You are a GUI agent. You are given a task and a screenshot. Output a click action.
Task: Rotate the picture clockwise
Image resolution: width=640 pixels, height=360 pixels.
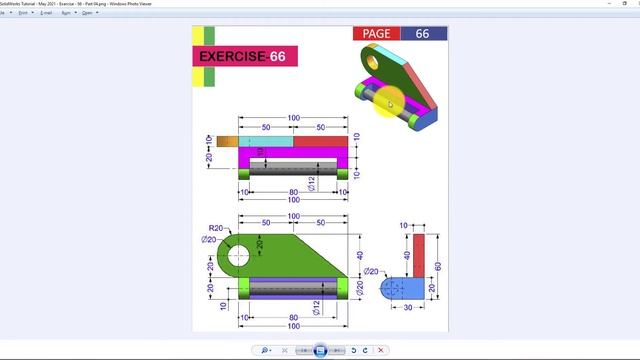click(x=365, y=350)
